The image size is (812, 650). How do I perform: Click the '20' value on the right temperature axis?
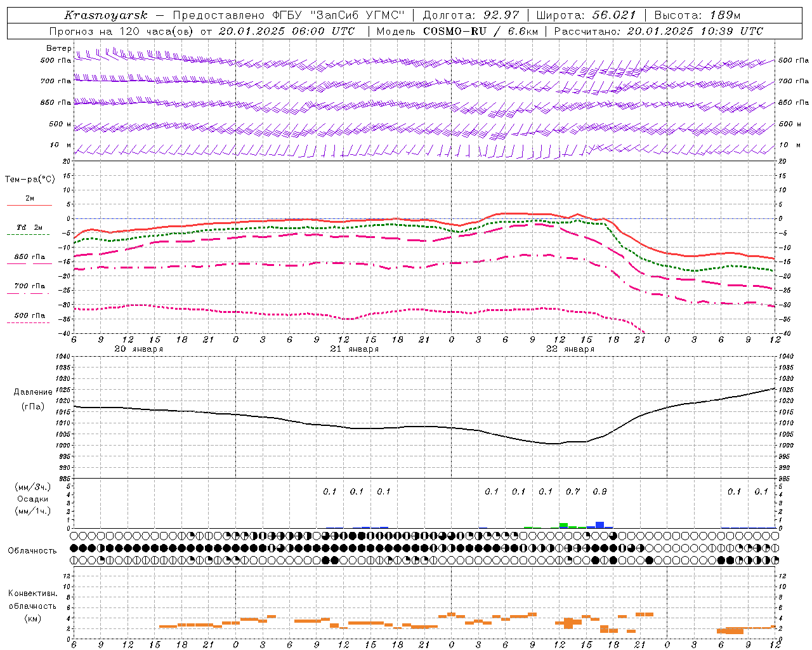click(x=783, y=162)
